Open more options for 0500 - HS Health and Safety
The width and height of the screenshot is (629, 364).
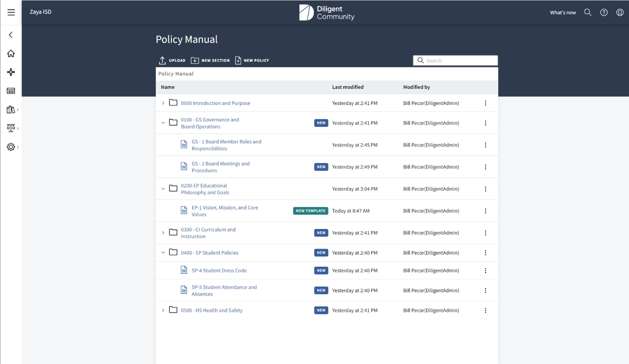click(x=485, y=310)
